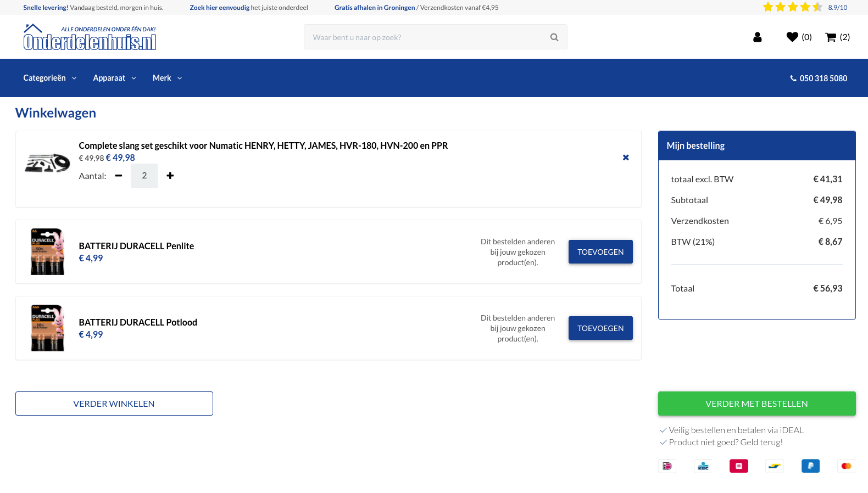Click the Onderdelenhuis.nl logo
Screen dimensions: 868x493
[x=90, y=38]
